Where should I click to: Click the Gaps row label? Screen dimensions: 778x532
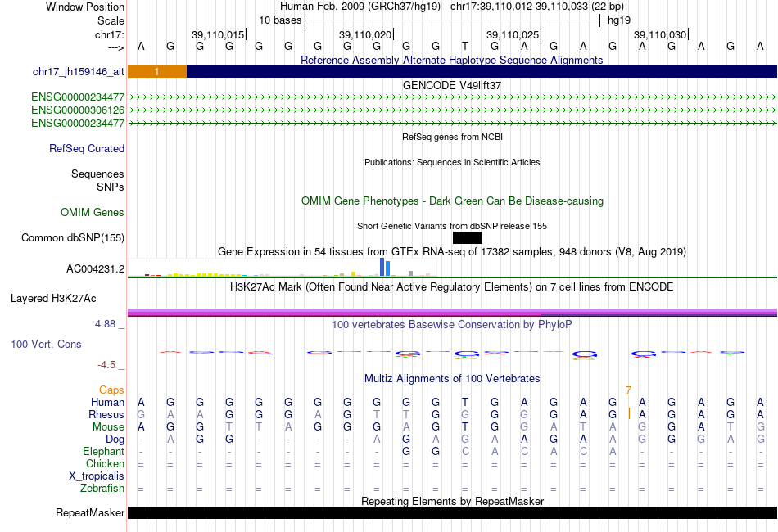pos(111,390)
